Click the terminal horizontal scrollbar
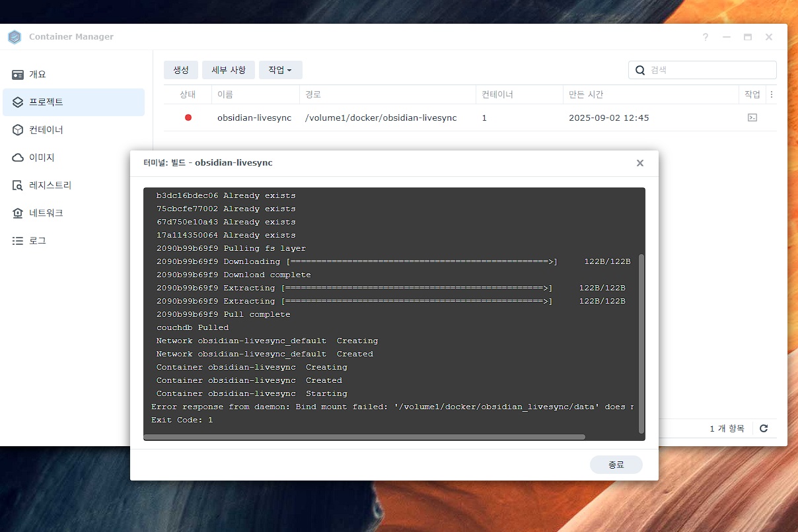 [364, 437]
